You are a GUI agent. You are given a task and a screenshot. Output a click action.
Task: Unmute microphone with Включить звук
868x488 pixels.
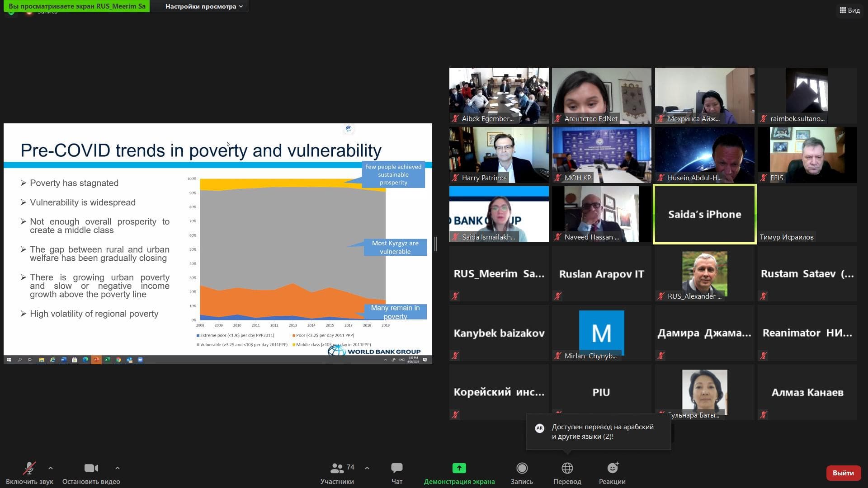pyautogui.click(x=29, y=473)
